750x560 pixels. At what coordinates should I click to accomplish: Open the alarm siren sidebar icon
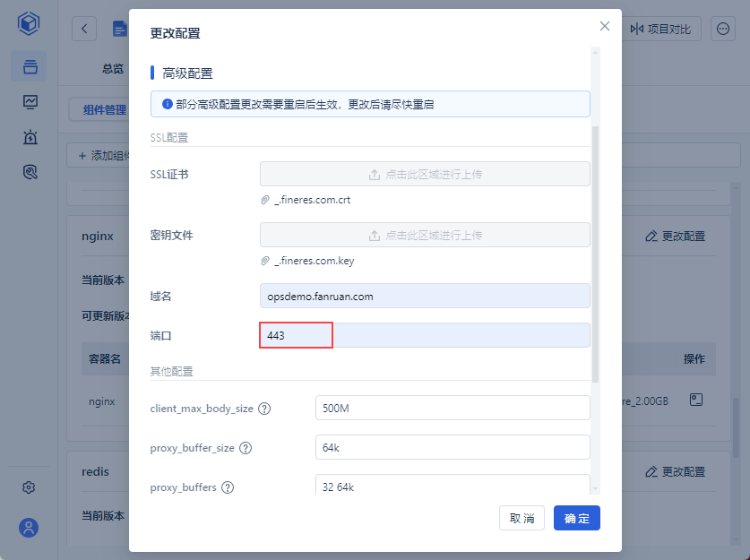click(30, 137)
